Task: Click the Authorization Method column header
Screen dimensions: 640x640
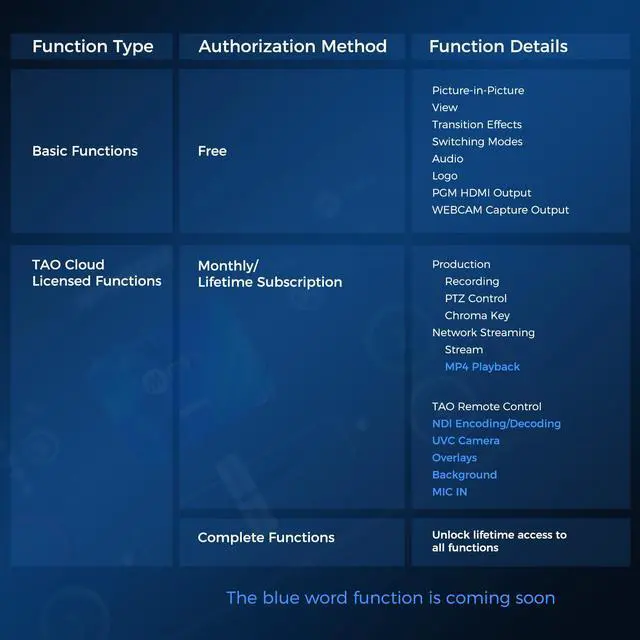Action: pos(292,46)
